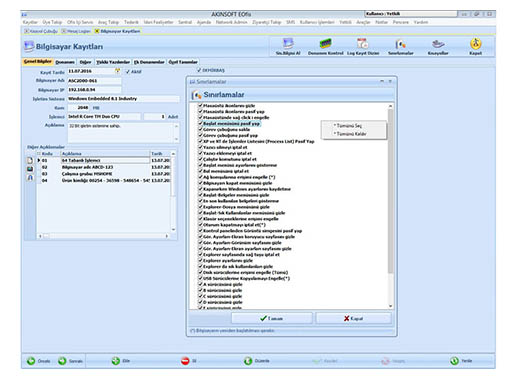The height and width of the screenshot is (380, 510).
Task: Select Tümünü Seç in context menu
Action: [348, 126]
